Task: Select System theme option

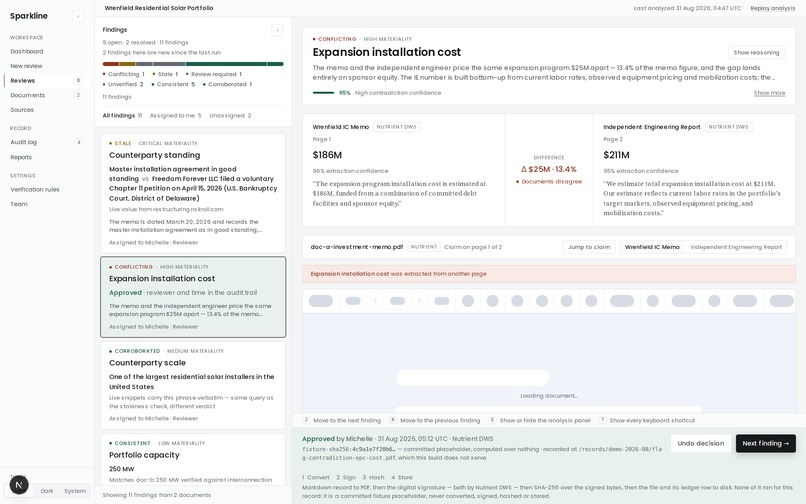Action: click(75, 491)
